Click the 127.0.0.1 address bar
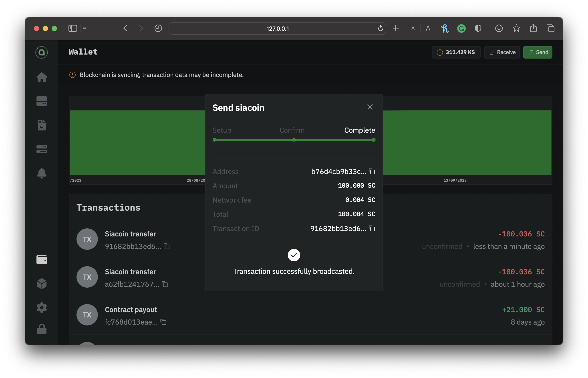This screenshot has height=378, width=588. 277,28
